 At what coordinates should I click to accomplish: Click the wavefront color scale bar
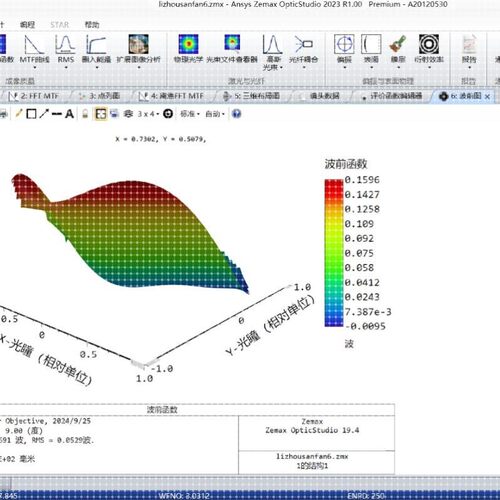tap(334, 253)
